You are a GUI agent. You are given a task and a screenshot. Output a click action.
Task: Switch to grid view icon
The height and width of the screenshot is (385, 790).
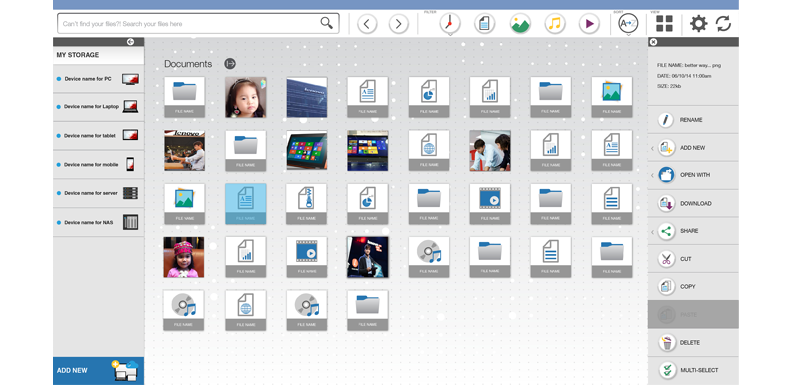[664, 24]
